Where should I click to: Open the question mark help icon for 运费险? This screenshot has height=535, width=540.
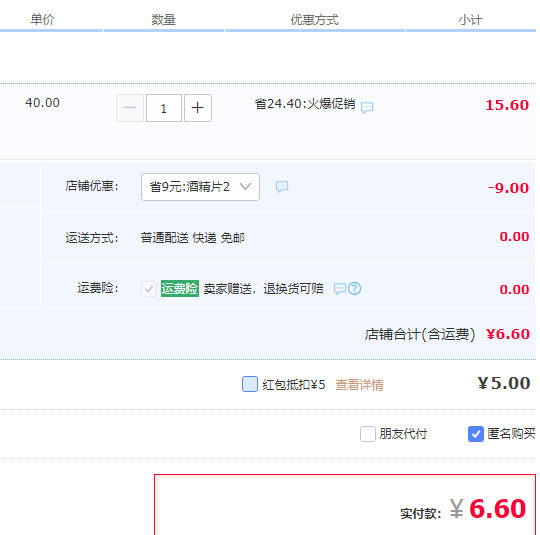pos(354,288)
